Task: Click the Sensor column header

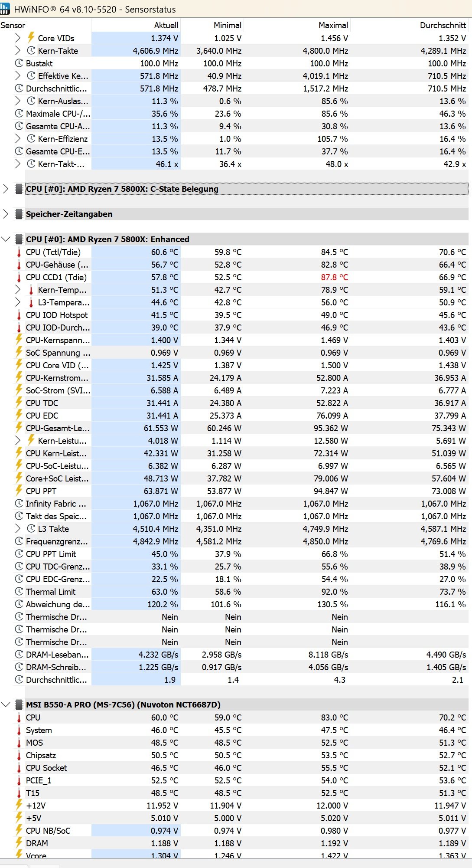Action: (x=46, y=25)
